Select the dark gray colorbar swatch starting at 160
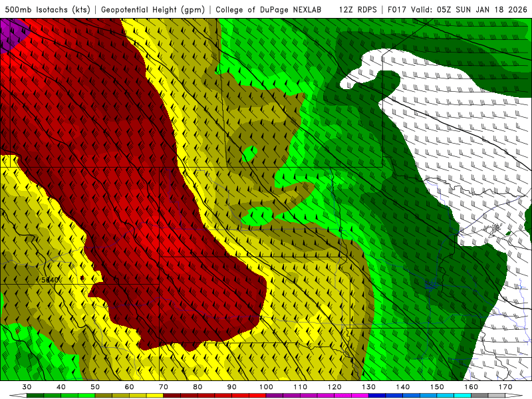 (x=479, y=396)
